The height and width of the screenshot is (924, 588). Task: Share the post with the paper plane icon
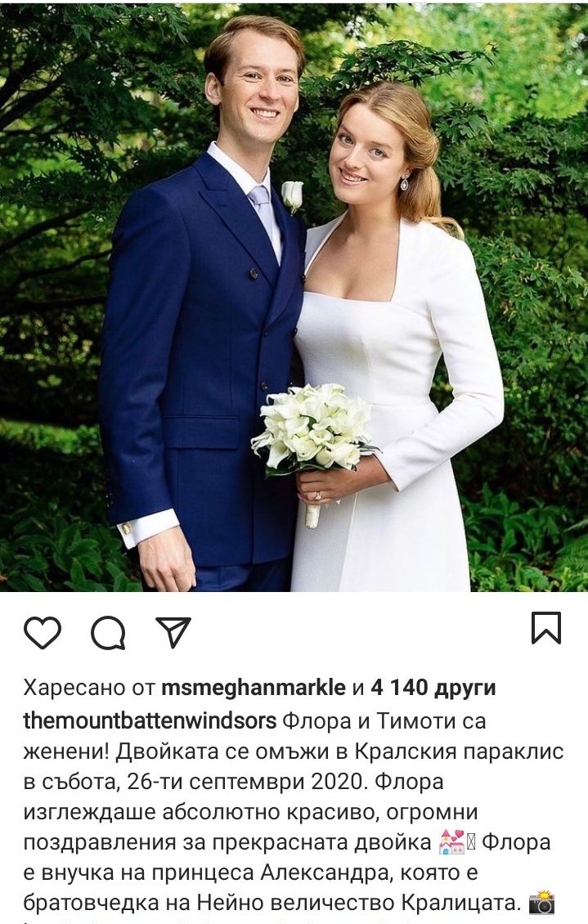(x=173, y=632)
